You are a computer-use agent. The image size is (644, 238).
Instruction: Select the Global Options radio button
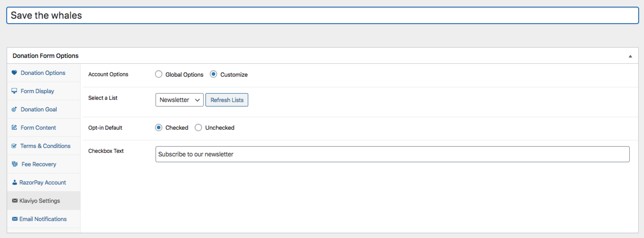pos(158,74)
